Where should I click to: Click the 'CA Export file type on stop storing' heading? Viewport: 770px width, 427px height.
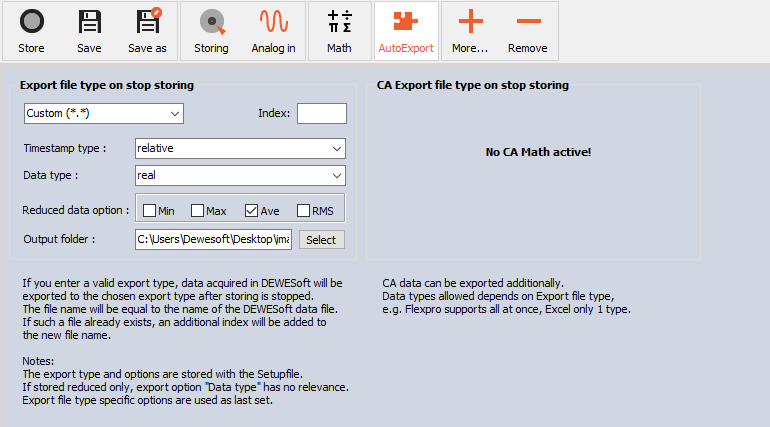[472, 85]
